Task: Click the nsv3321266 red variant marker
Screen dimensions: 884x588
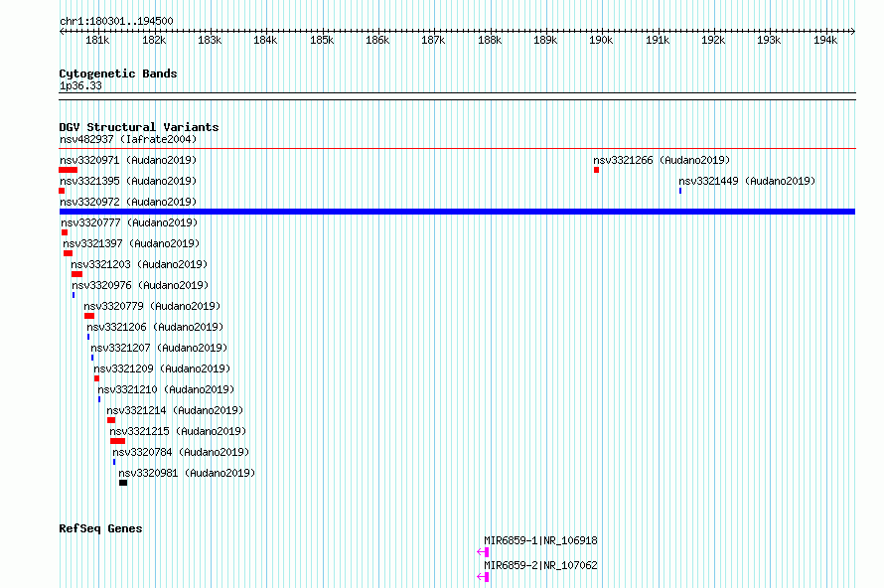Action: 597,170
